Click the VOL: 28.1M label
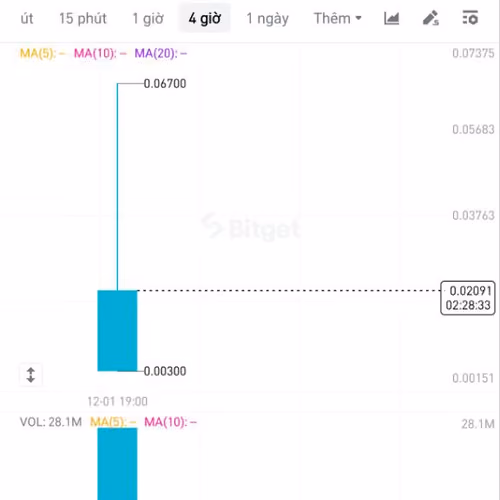The width and height of the screenshot is (500, 500). coord(51,422)
